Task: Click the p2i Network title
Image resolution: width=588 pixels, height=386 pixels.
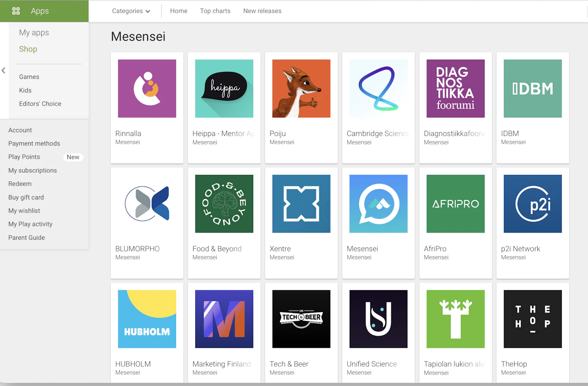Action: 521,249
